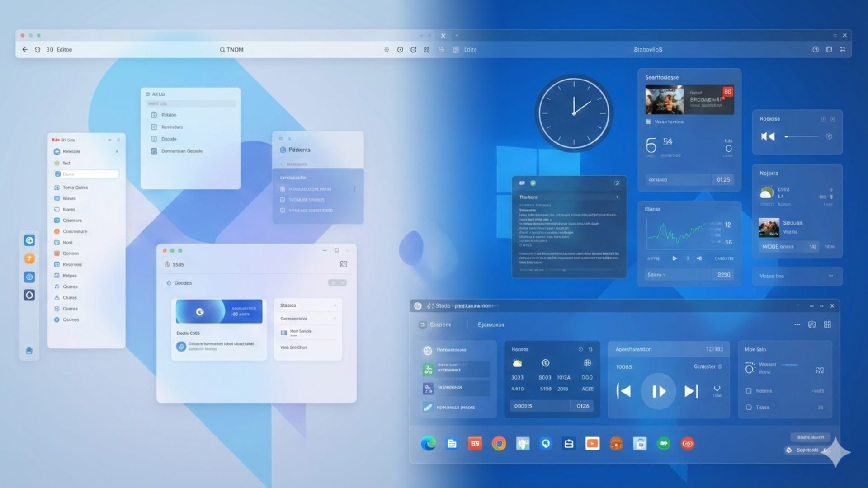Click the back arrow in top toolbar
Image resolution: width=868 pixels, height=488 pixels.
tap(25, 50)
